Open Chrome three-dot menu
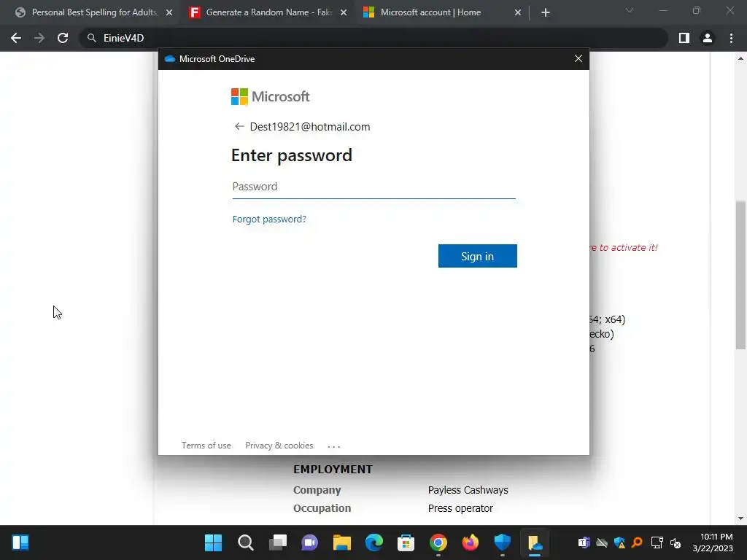The height and width of the screenshot is (560, 747). tap(731, 38)
